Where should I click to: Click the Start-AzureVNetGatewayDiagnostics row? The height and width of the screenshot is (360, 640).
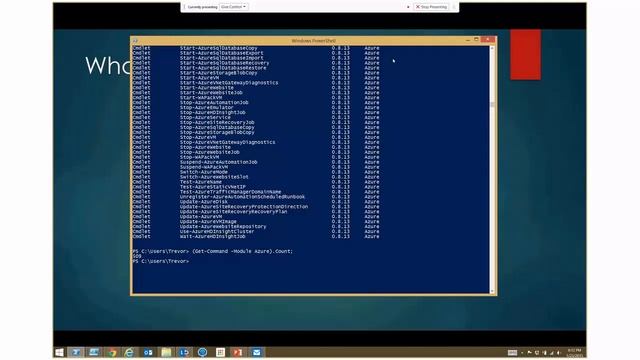(x=256, y=82)
